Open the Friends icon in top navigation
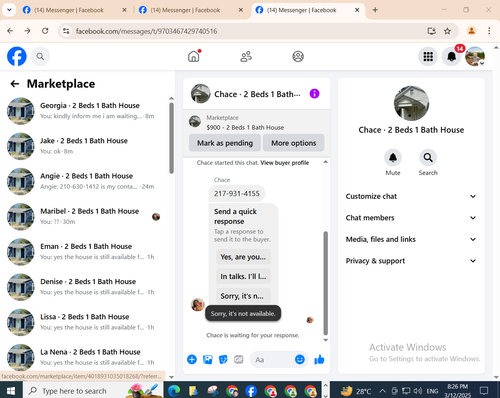 246,56
